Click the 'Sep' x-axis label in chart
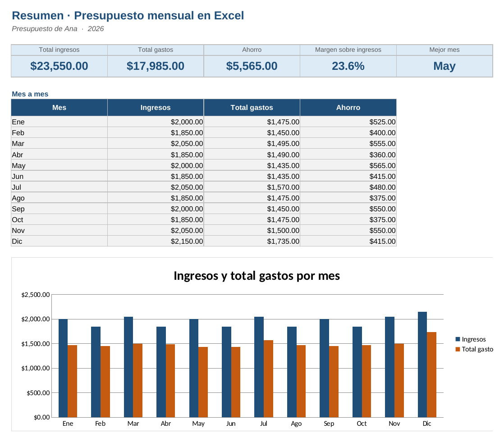Image resolution: width=504 pixels, height=442 pixels. point(329,424)
